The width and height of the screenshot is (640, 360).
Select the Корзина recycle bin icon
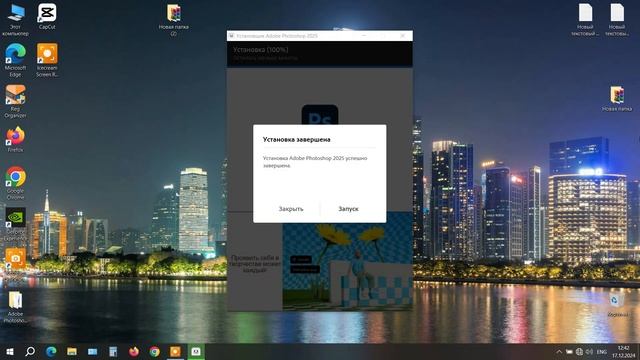click(616, 305)
